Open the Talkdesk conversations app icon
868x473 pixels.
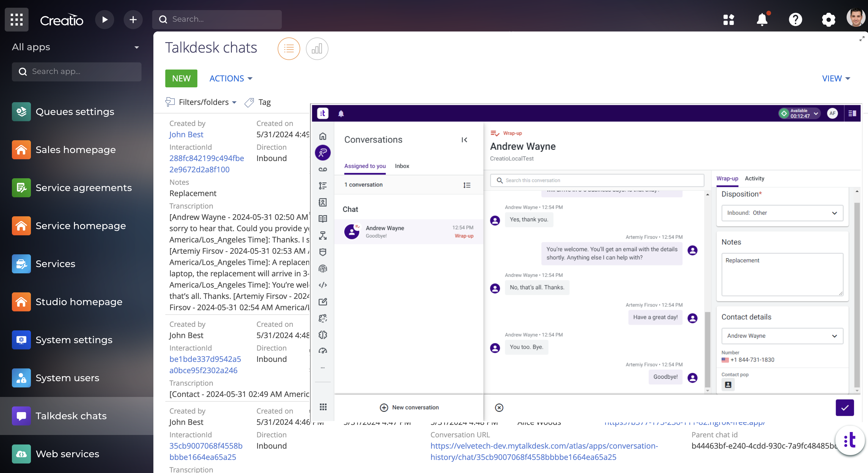[x=323, y=153]
